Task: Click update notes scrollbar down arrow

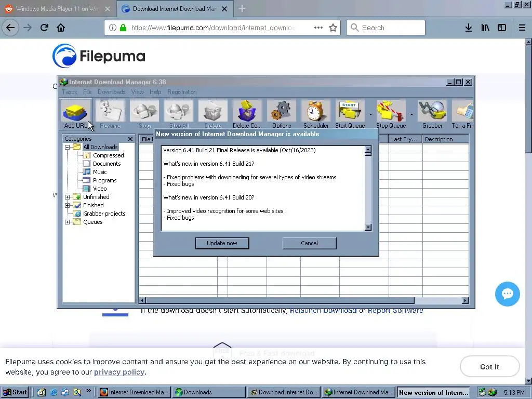Action: [368, 227]
